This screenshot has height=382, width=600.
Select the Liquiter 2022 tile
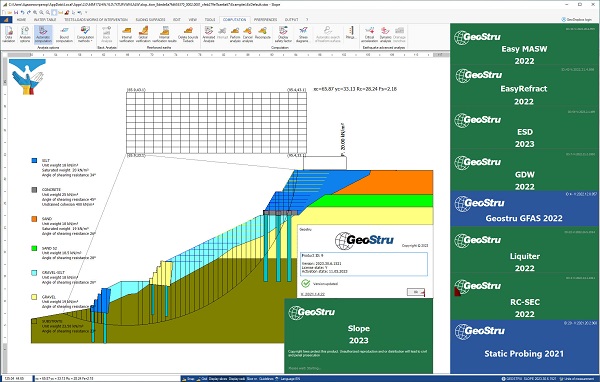[x=524, y=250]
